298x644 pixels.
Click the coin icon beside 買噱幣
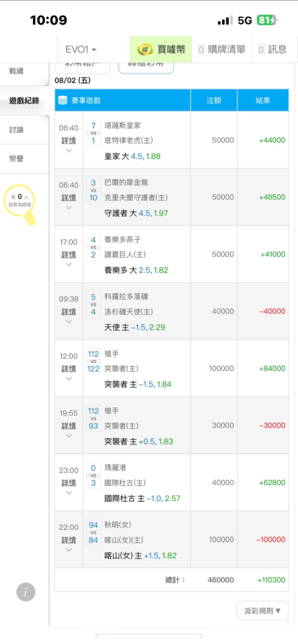[x=144, y=50]
